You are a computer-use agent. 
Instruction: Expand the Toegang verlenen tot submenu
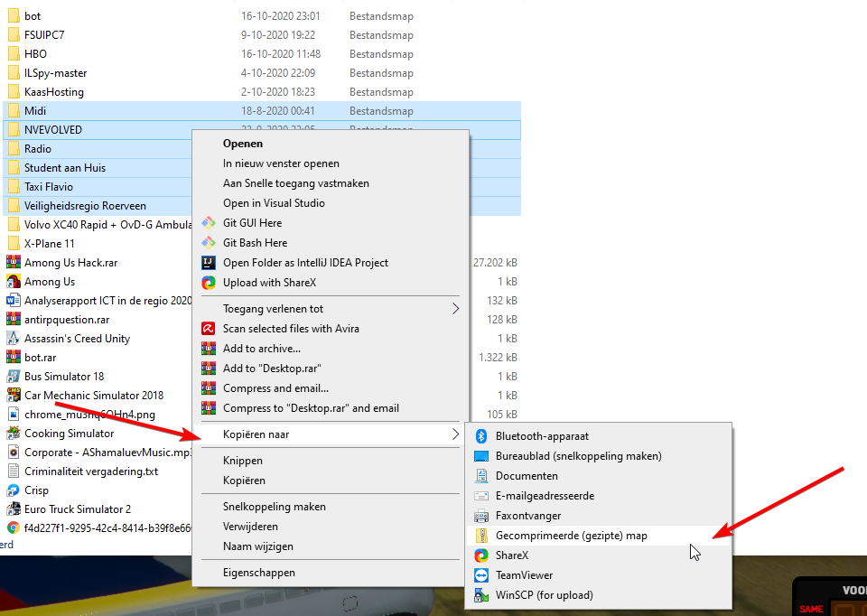tap(455, 309)
